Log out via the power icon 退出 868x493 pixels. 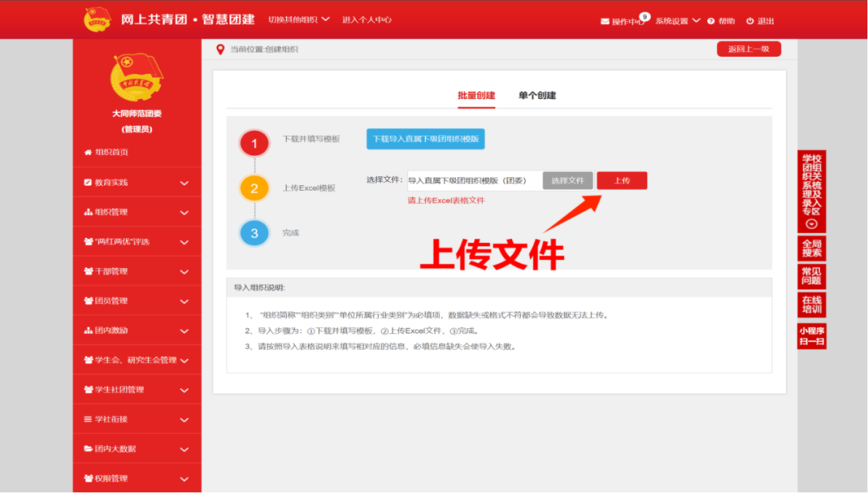coord(751,22)
